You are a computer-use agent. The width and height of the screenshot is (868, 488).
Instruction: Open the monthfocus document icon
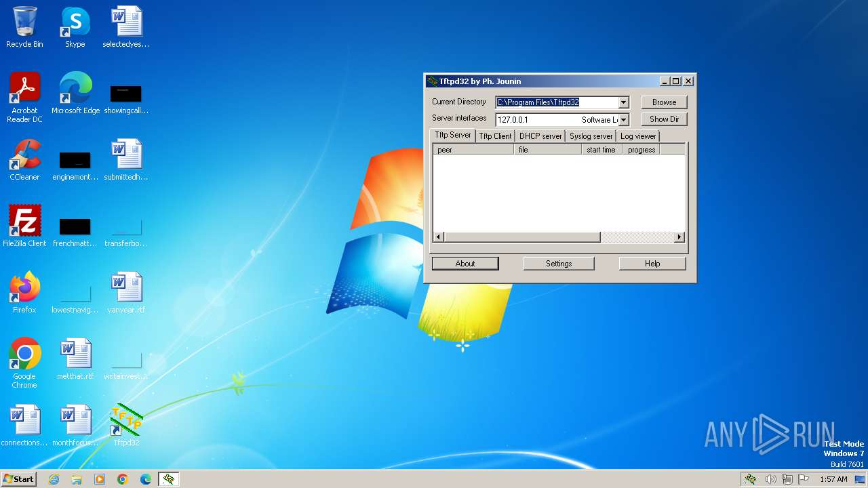[x=75, y=426]
